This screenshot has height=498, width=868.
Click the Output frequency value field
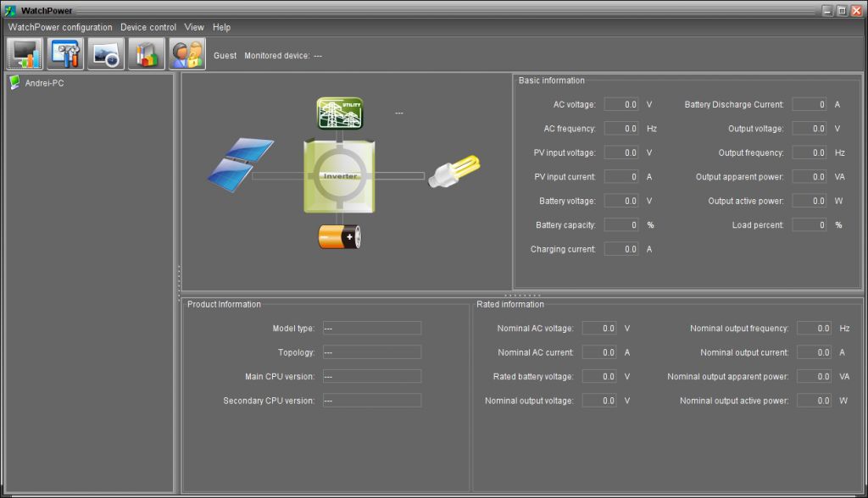(x=810, y=152)
